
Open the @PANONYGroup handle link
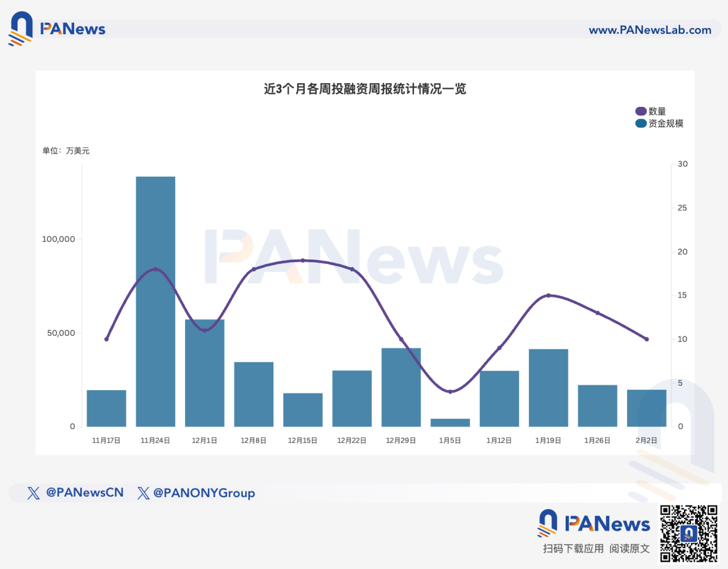(204, 493)
